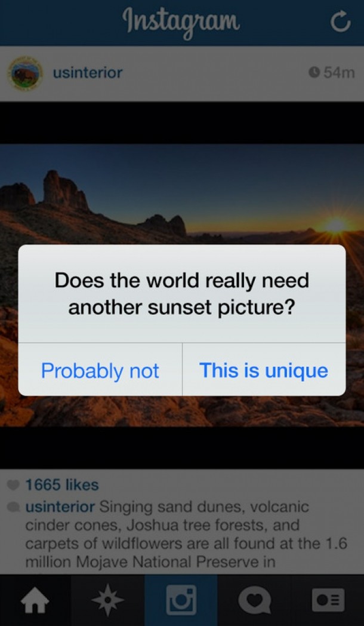
Task: Choose "This is unique" in the dialog
Action: (264, 370)
